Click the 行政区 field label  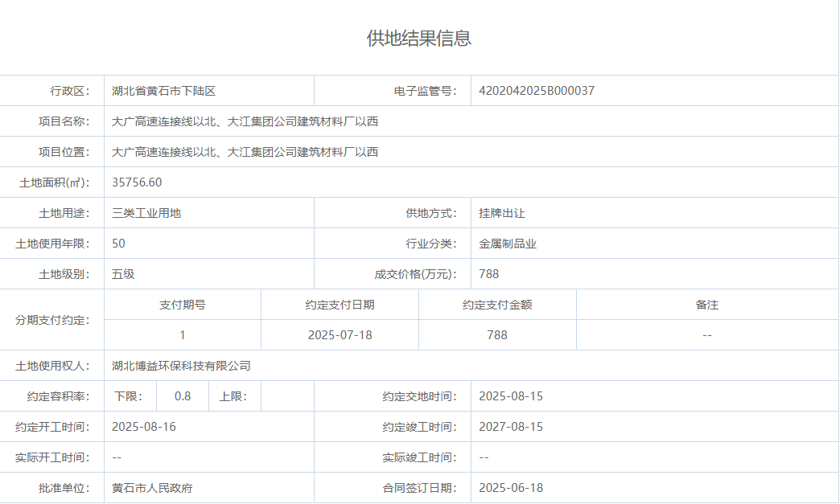click(70, 91)
